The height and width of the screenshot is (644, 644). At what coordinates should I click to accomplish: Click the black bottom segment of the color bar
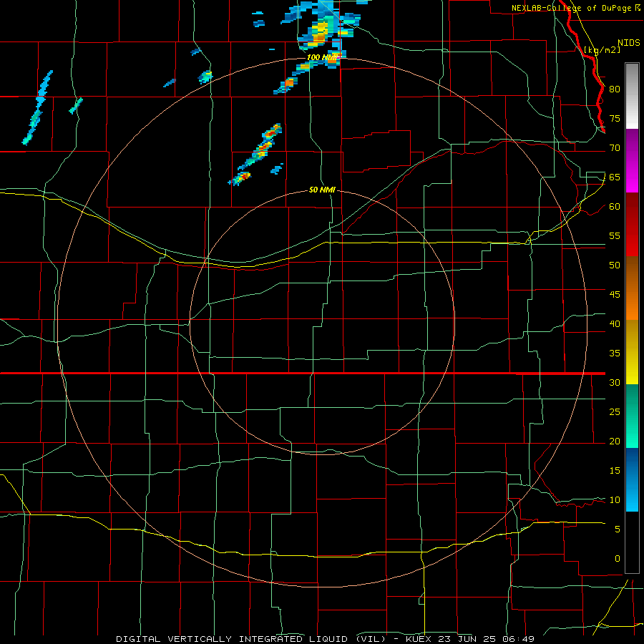click(632, 542)
